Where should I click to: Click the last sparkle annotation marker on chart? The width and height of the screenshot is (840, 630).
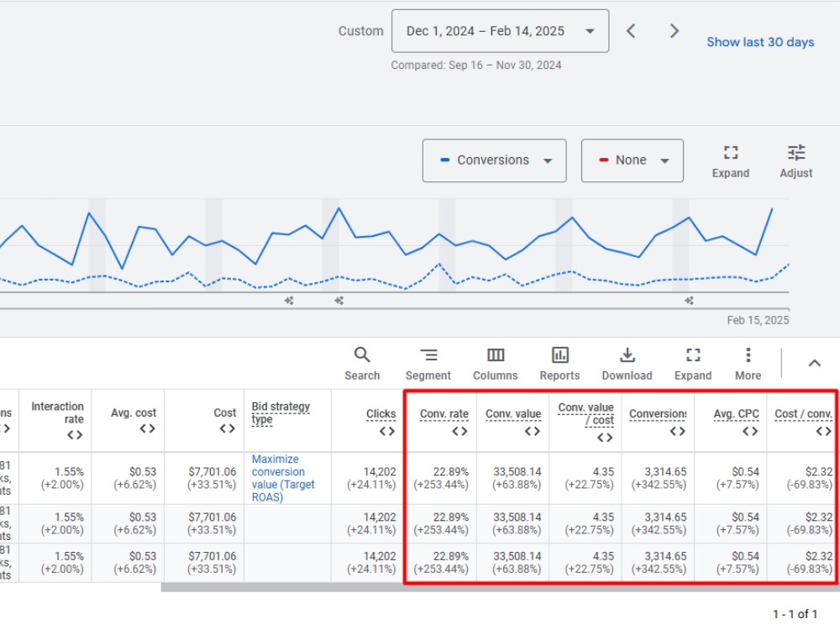click(689, 301)
